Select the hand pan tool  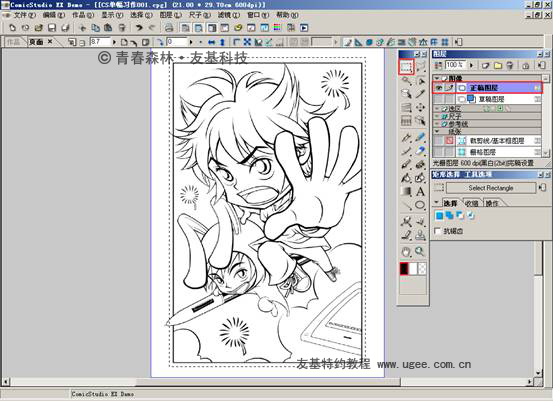pos(406,251)
